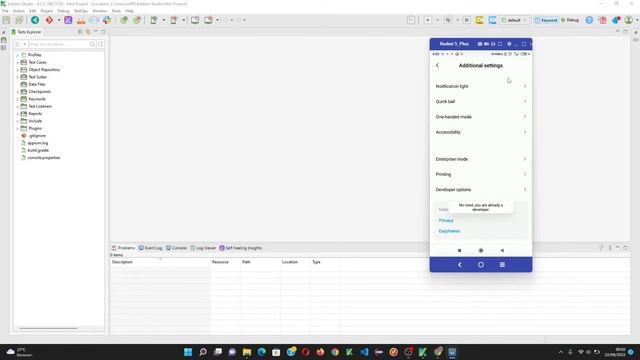Screen dimensions: 640x360
Task: Expand the Test Cases folder
Action: point(18,62)
